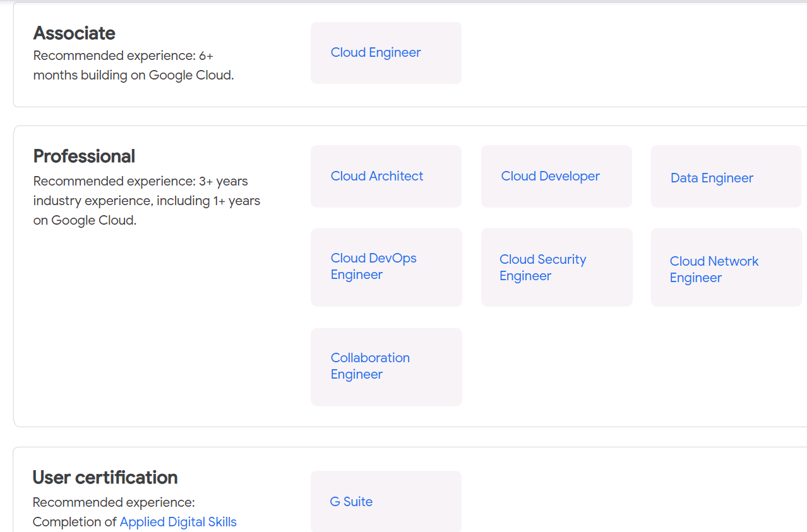Click the Associate section heading
Viewport: 807px width, 532px height.
[x=75, y=33]
